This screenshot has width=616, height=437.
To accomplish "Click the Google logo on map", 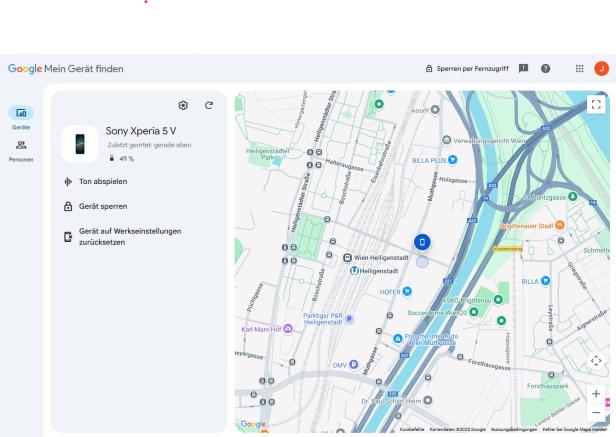I will [x=253, y=424].
